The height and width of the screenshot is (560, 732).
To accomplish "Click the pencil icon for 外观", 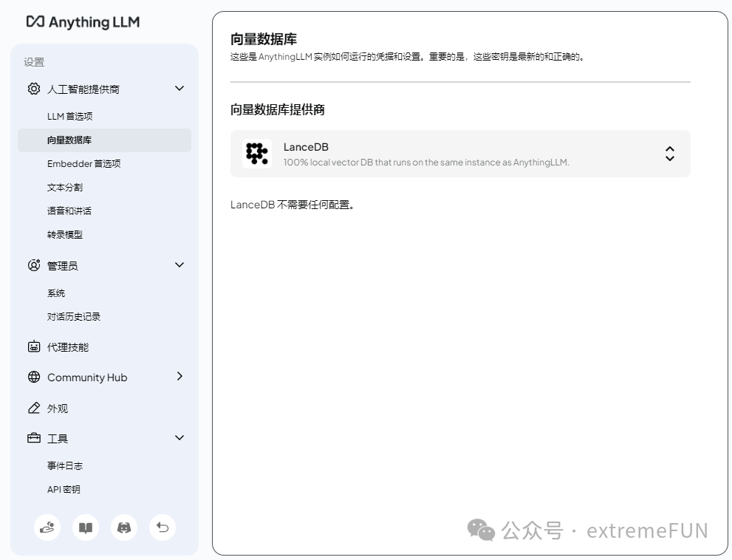I will [34, 408].
